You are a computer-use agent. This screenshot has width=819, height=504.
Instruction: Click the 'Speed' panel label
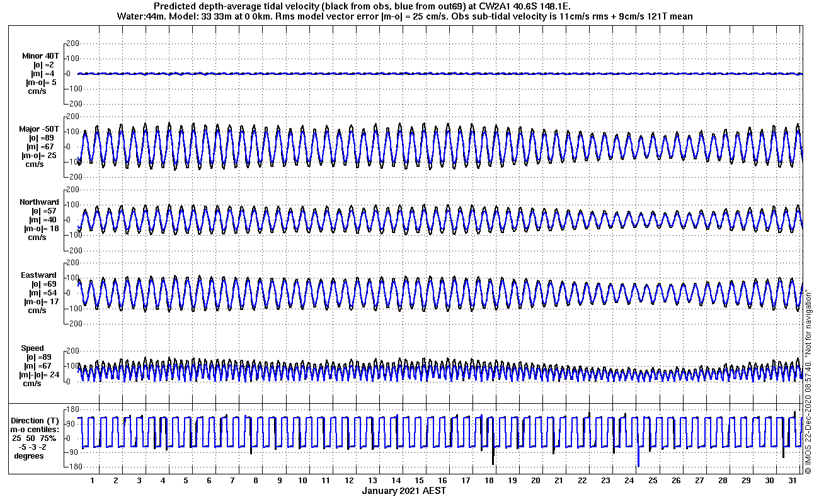click(33, 348)
